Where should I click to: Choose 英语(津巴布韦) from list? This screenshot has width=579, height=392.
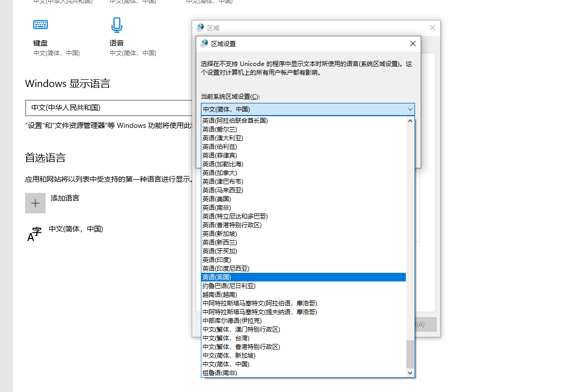coord(303,182)
